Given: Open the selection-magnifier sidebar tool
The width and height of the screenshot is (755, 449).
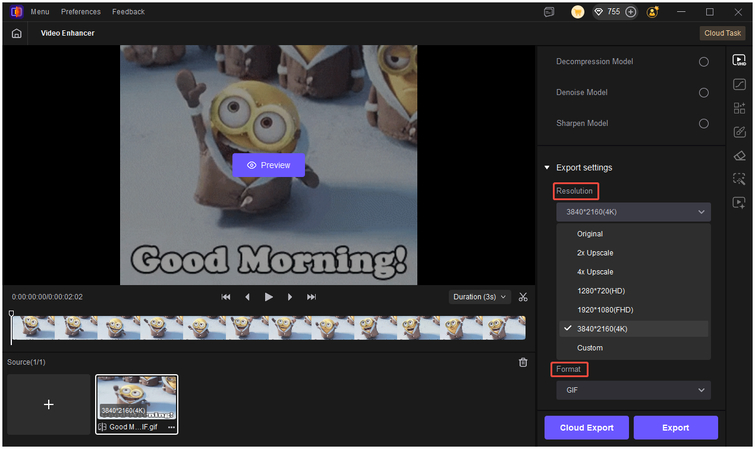Looking at the screenshot, I should (x=739, y=179).
